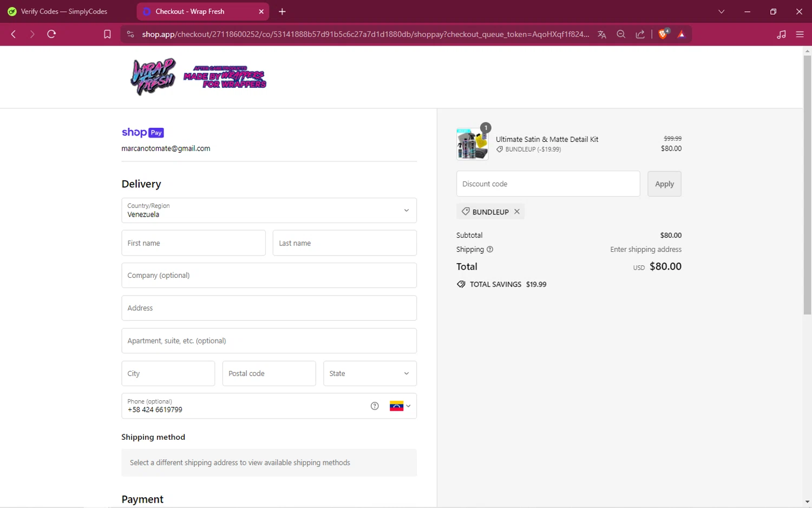Apply the discount code
The width and height of the screenshot is (812, 508).
664,184
